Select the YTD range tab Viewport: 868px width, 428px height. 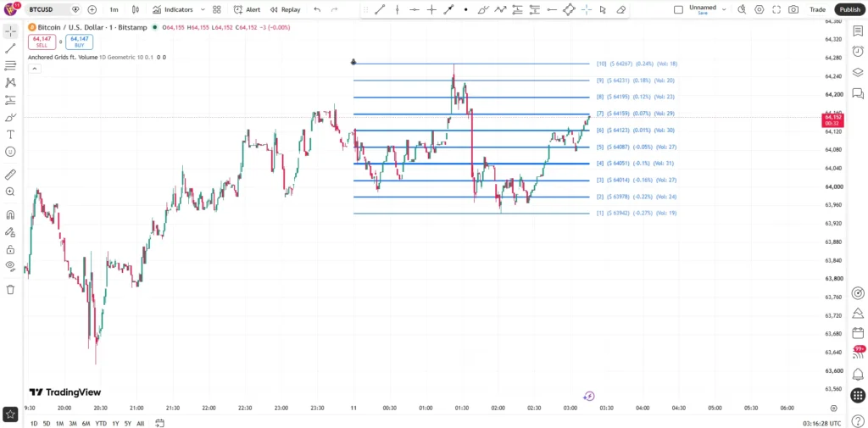[101, 424]
